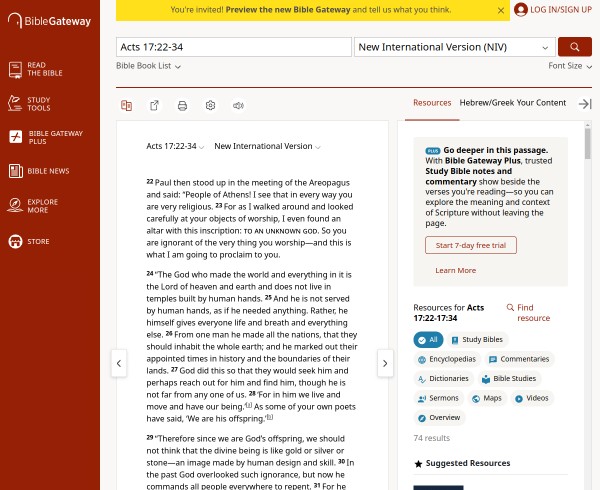Click the Suggested Resources thumbnail
Screen dimensions: 600x490
(x=438, y=488)
